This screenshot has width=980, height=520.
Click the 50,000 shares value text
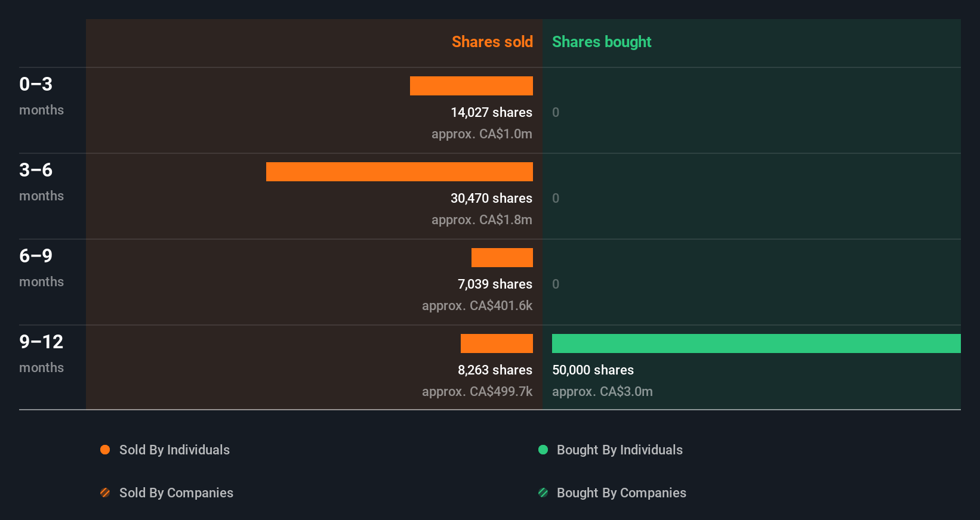click(593, 370)
